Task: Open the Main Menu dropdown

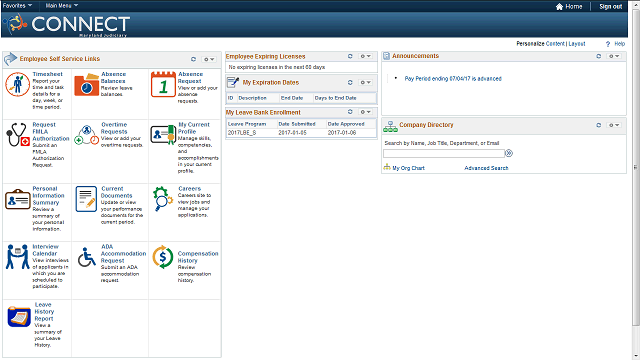Action: (62, 6)
